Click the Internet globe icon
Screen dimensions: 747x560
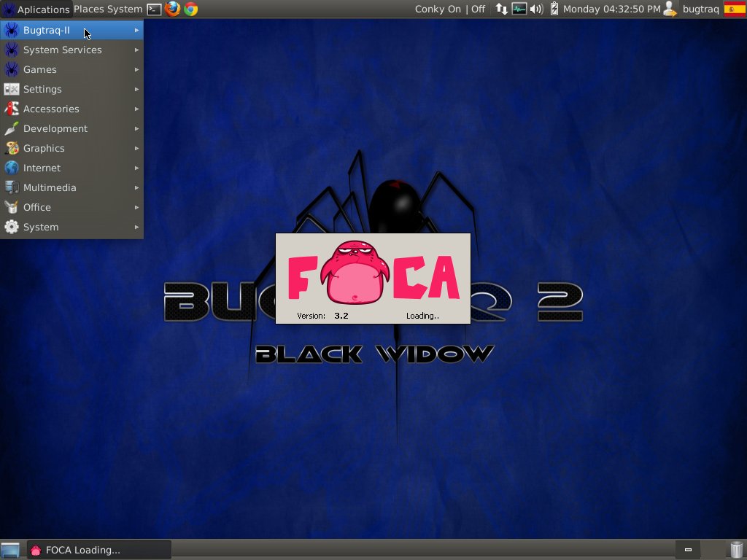(x=12, y=168)
